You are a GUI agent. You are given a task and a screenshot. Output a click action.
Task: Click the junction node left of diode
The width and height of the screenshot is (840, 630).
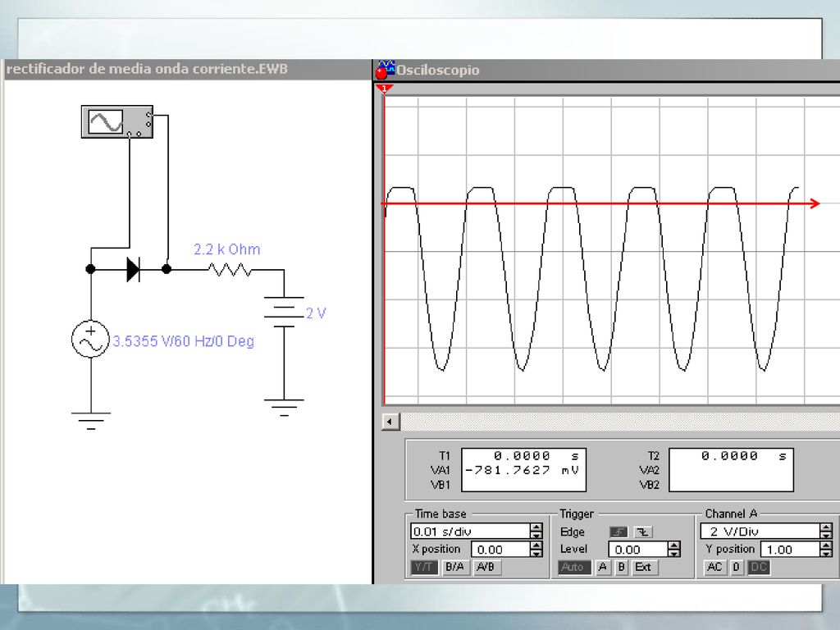90,269
